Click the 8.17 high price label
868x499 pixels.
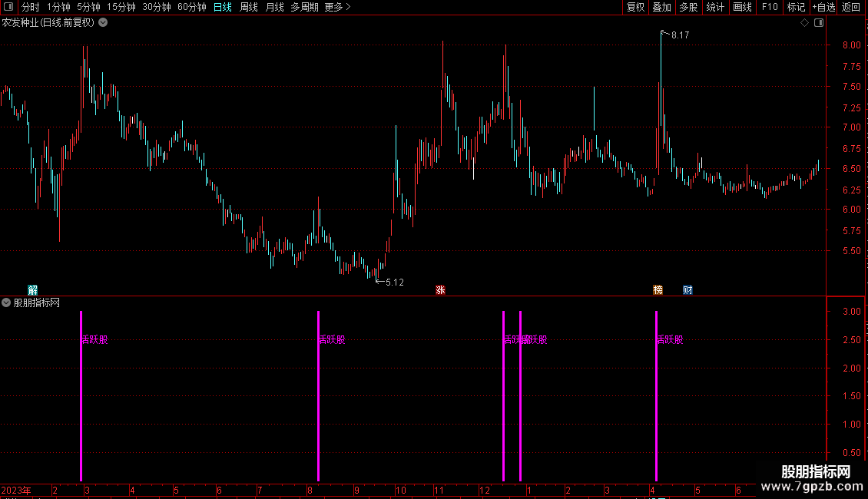(x=681, y=35)
